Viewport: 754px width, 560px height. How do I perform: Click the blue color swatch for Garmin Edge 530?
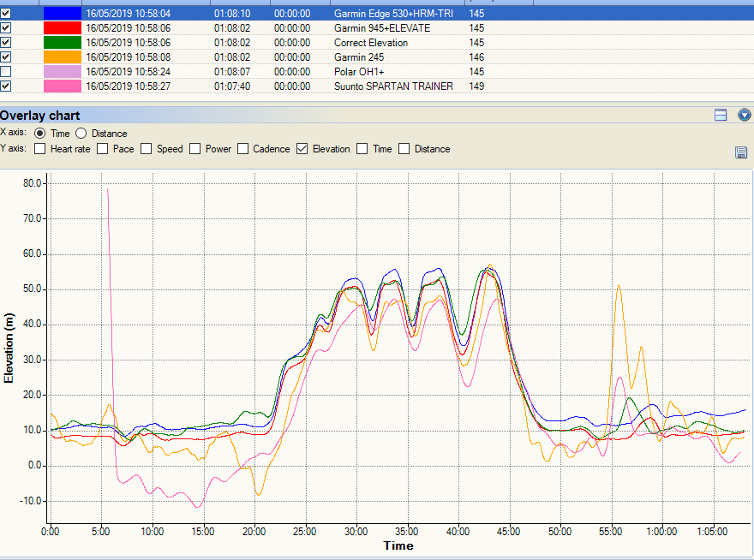pos(62,14)
